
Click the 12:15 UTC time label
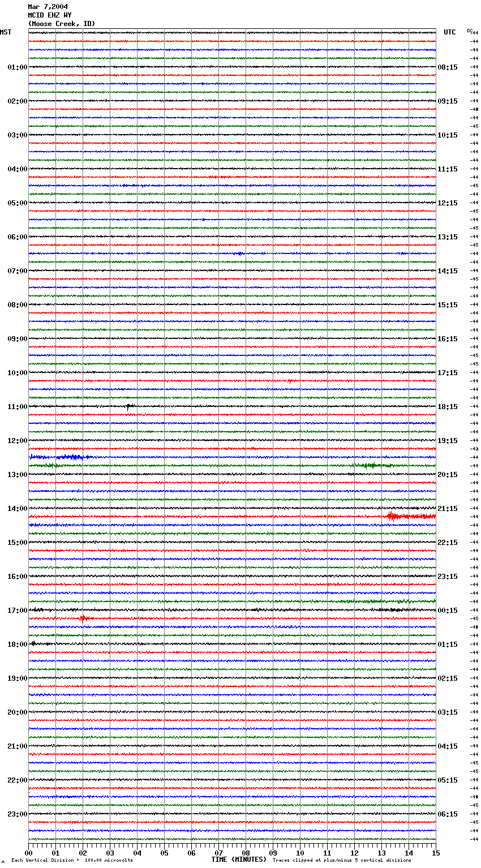[448, 203]
